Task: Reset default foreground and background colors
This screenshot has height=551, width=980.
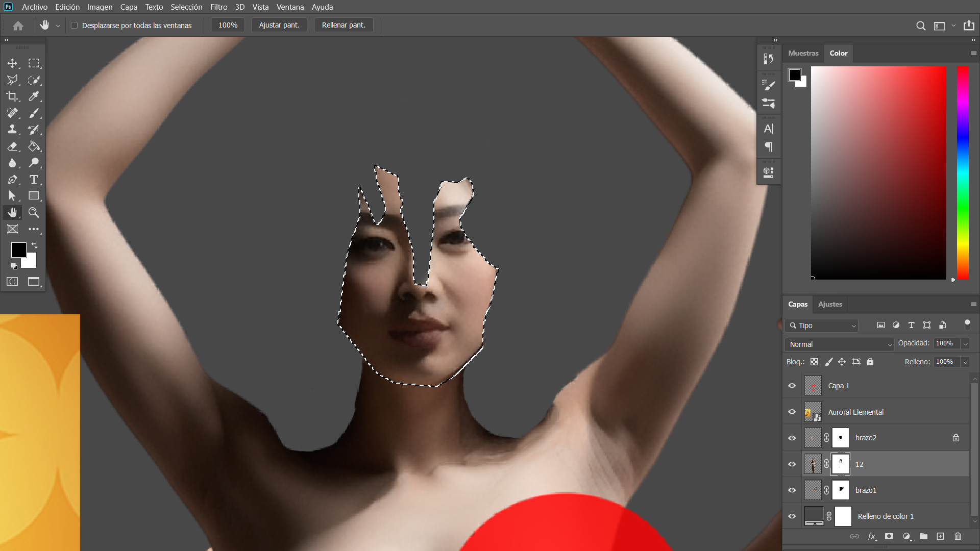Action: 14,266
